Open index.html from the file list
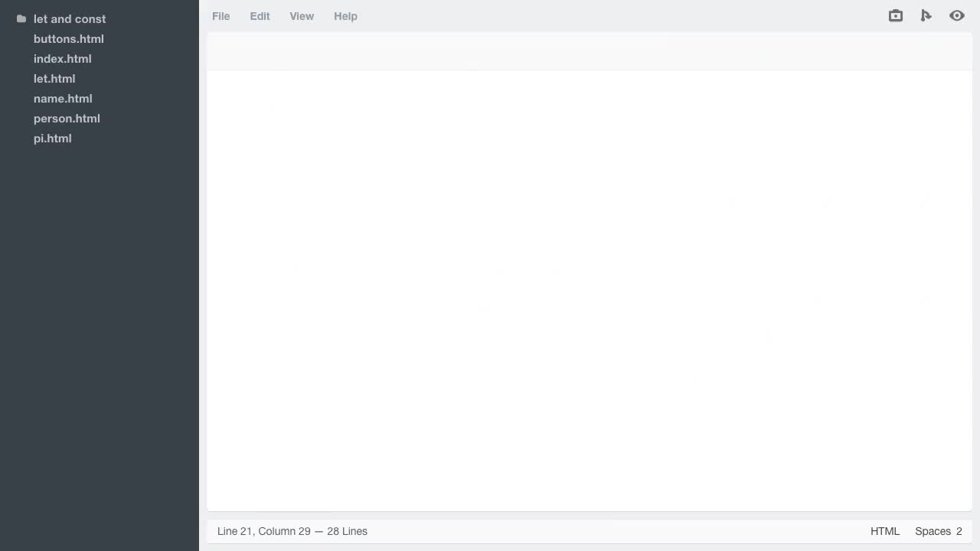The image size is (980, 551). [x=62, y=58]
